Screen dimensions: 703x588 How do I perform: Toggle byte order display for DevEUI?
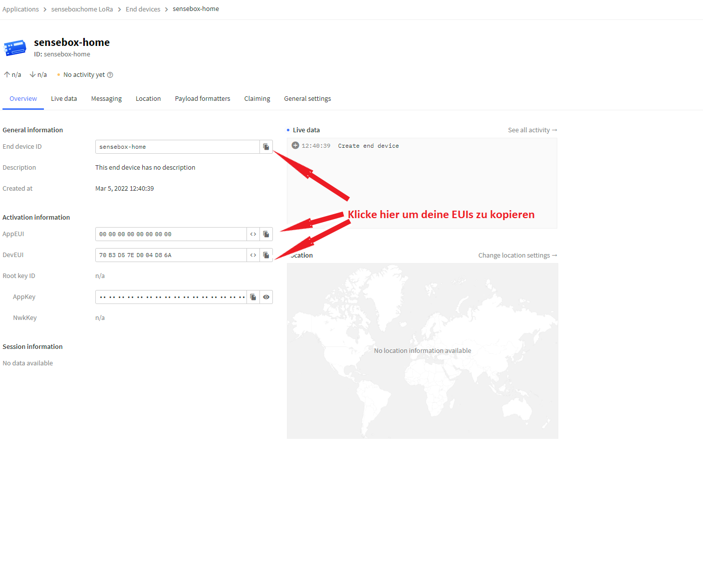(x=253, y=255)
